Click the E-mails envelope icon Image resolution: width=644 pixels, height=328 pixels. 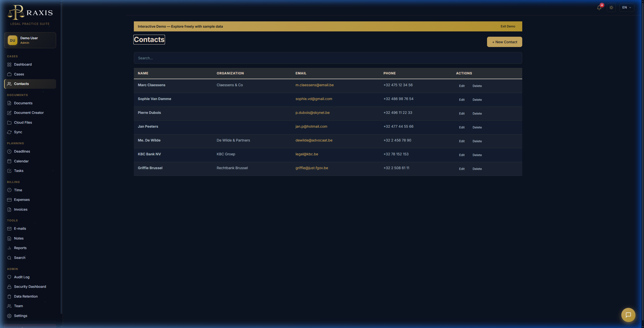point(9,229)
